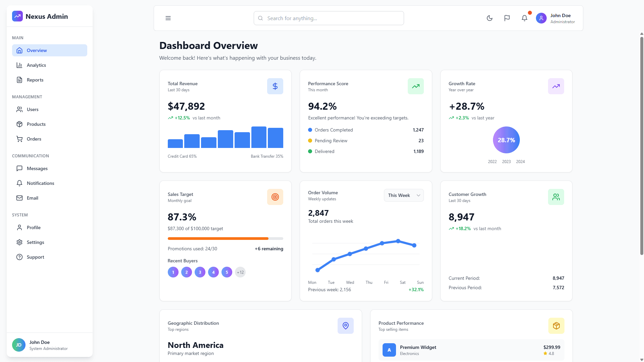The height and width of the screenshot is (362, 644).
Task: Click the target icon on Sales Target card
Action: point(275,197)
